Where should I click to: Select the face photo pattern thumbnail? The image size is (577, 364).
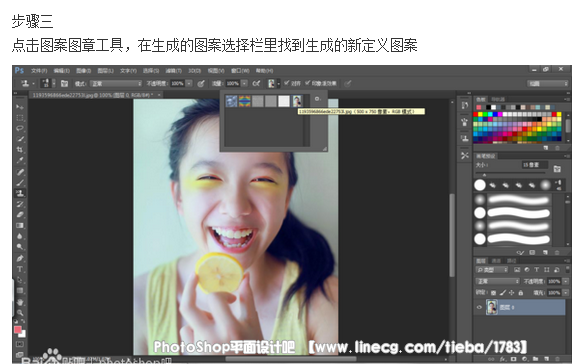(297, 101)
